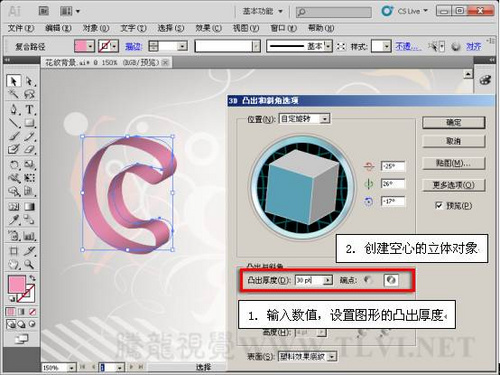Select the Pencil tool
This screenshot has height=375, width=500.
[x=29, y=136]
